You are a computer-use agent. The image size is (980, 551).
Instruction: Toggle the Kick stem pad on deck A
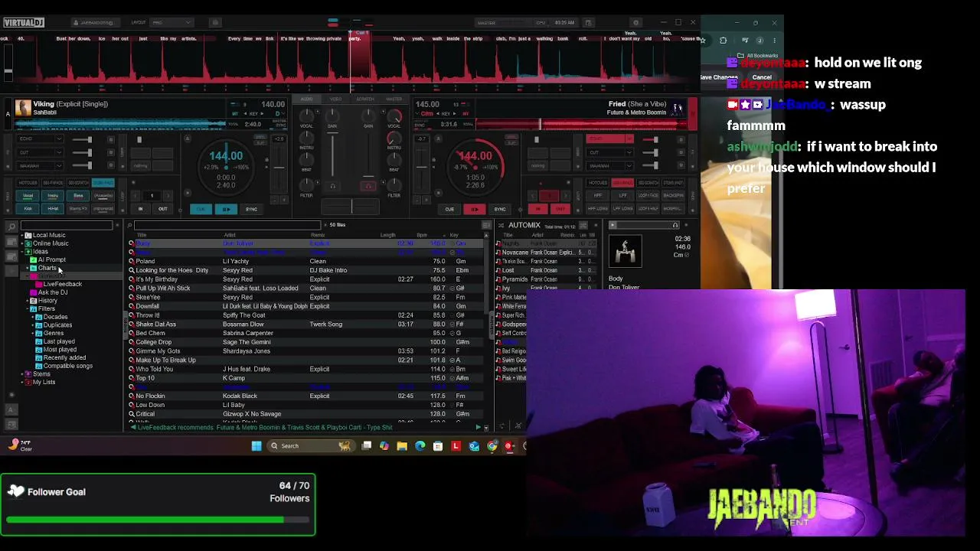click(28, 208)
